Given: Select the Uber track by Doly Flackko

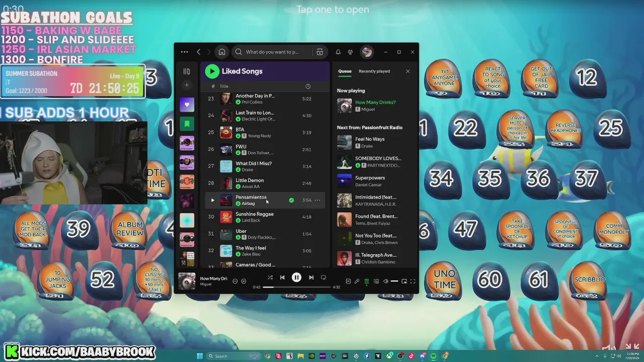Looking at the screenshot, I should pos(265,234).
